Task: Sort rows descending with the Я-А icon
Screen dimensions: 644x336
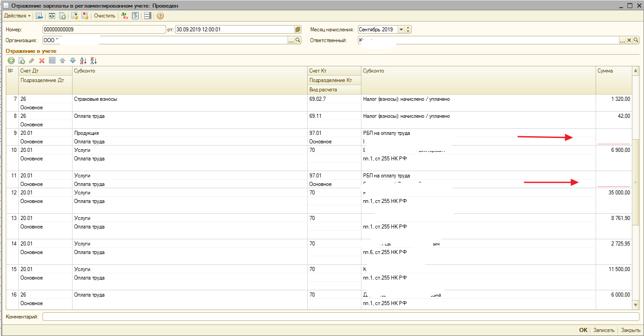Action: pos(93,60)
